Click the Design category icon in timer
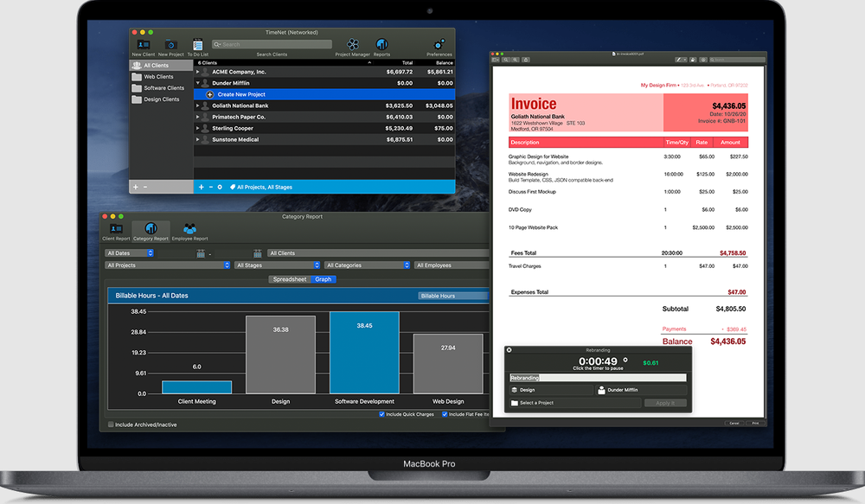Screen dimensions: 865x504 [x=514, y=390]
